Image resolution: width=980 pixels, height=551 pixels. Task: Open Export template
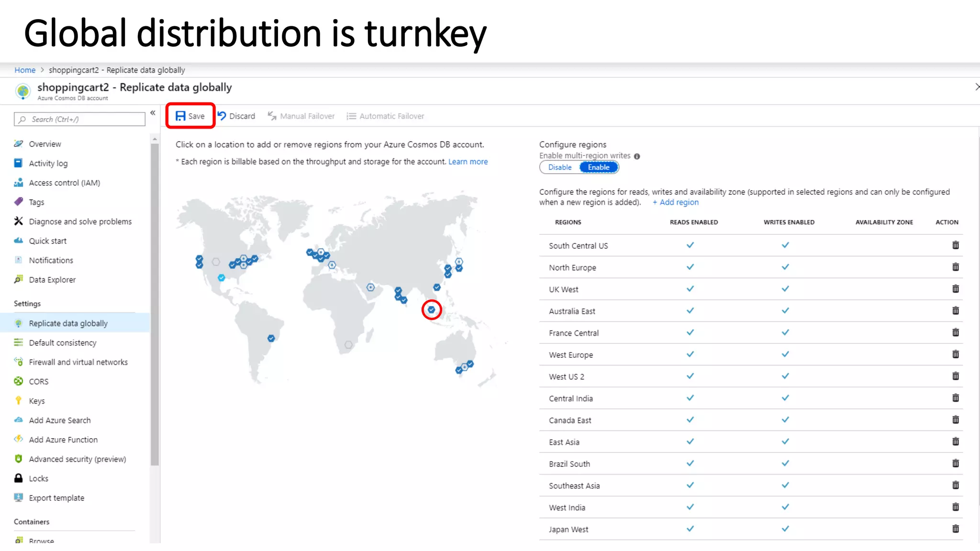tap(56, 497)
